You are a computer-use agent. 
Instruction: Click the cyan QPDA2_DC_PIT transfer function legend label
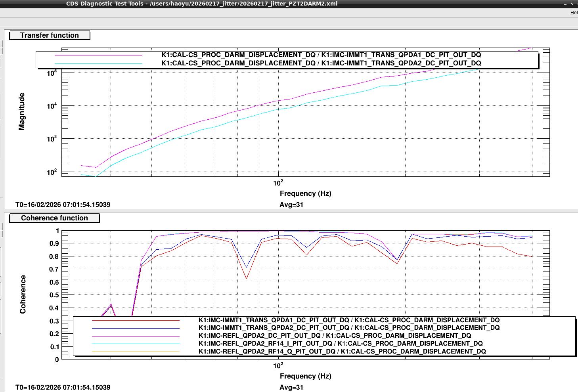tap(321, 63)
